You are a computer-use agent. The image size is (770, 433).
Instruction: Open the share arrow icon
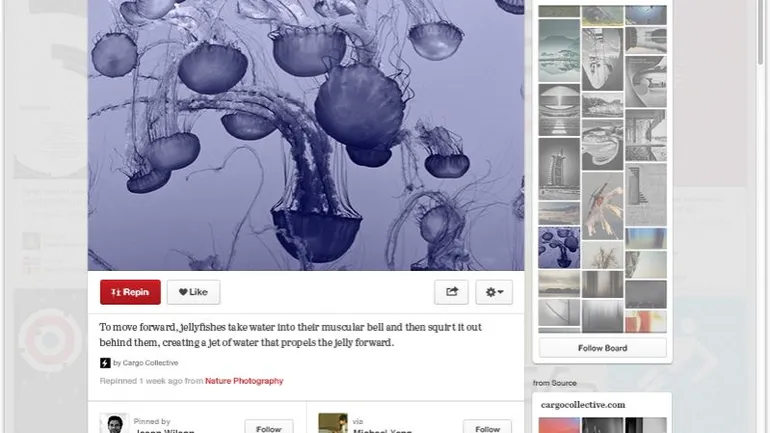click(451, 292)
